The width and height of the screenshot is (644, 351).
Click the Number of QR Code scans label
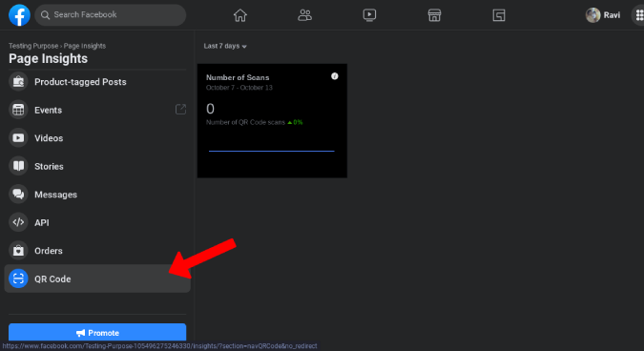coord(245,122)
